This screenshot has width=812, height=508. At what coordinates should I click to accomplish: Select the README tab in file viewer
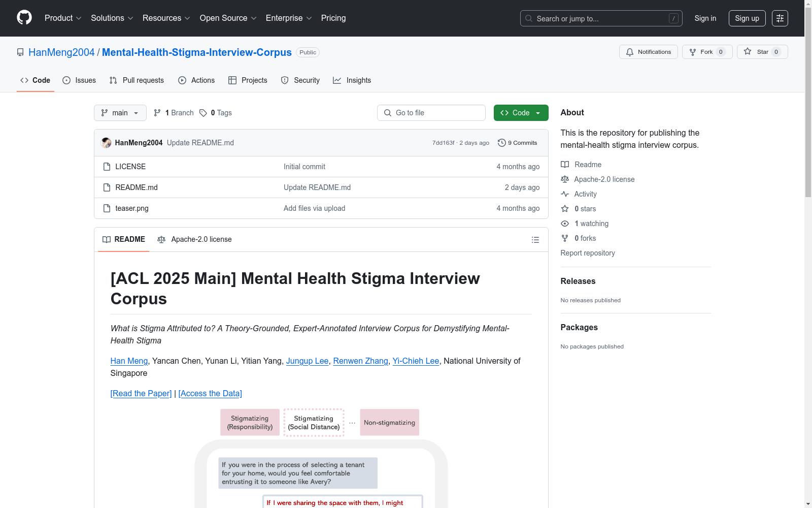(124, 239)
